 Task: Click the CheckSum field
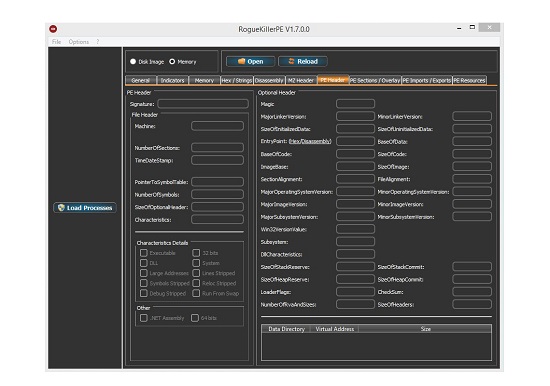(472, 292)
